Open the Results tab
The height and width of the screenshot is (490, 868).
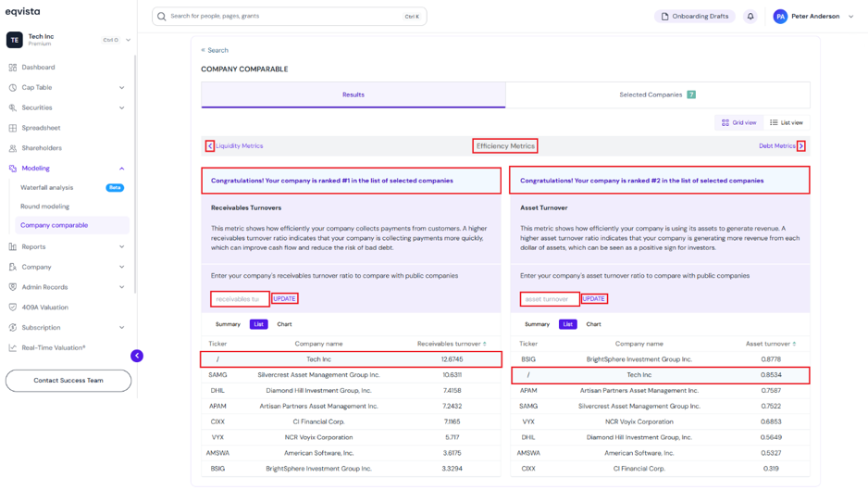353,94
